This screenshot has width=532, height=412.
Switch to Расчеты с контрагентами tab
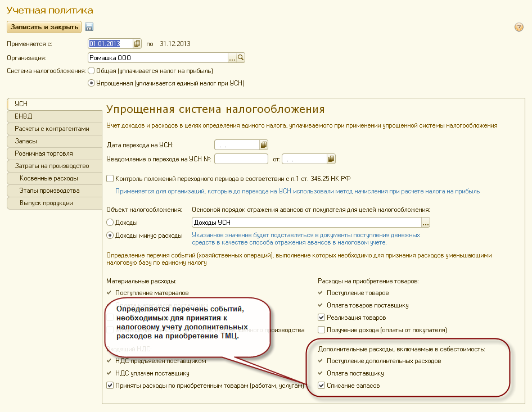55,129
